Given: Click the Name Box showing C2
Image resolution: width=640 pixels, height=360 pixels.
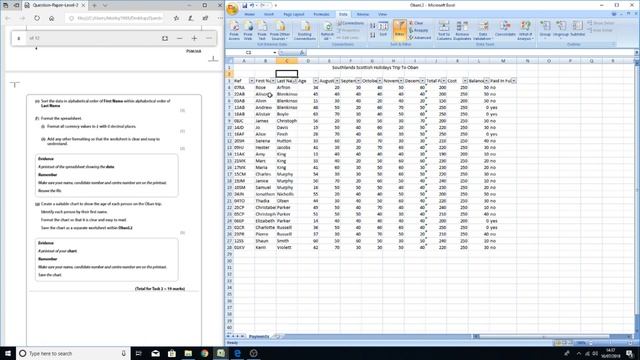Looking at the screenshot, I should [249, 53].
